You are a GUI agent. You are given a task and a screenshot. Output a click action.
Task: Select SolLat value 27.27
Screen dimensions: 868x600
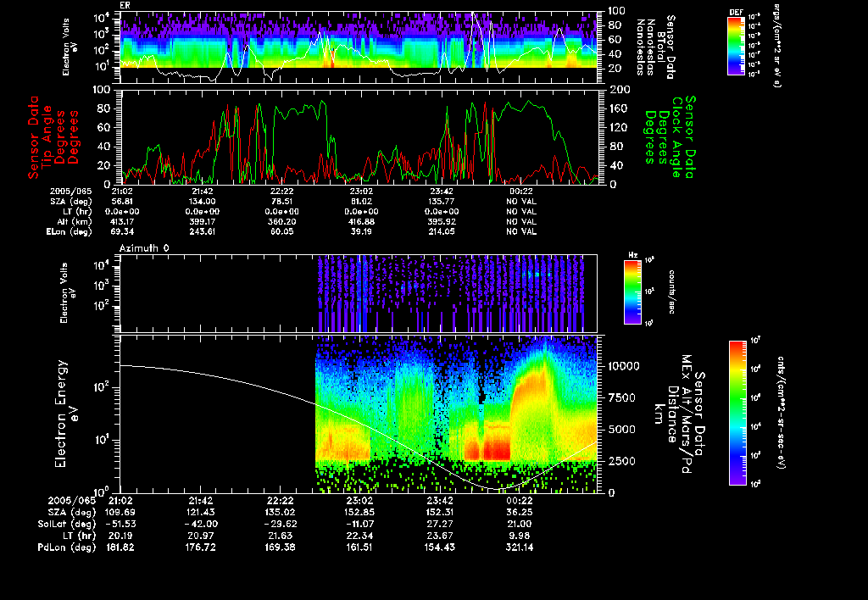pyautogui.click(x=440, y=525)
